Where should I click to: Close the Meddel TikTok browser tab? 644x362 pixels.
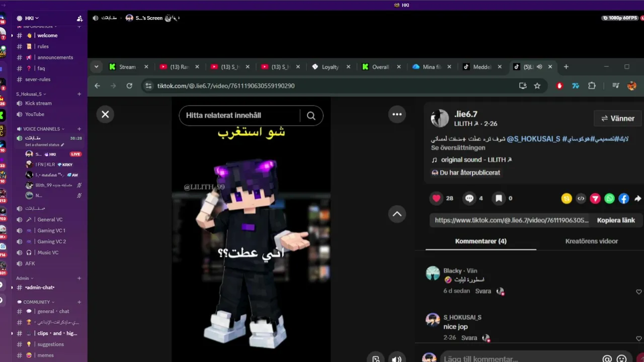500,67
